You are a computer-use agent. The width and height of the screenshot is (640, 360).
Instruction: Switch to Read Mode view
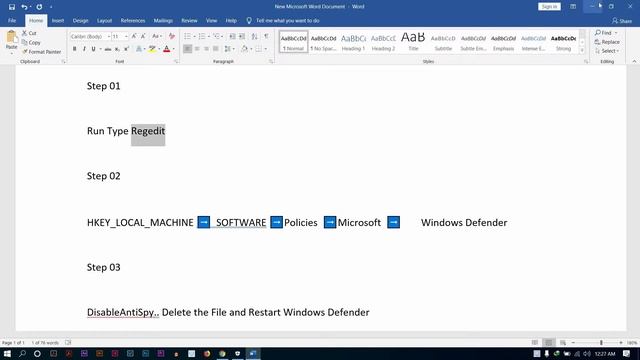click(x=535, y=342)
